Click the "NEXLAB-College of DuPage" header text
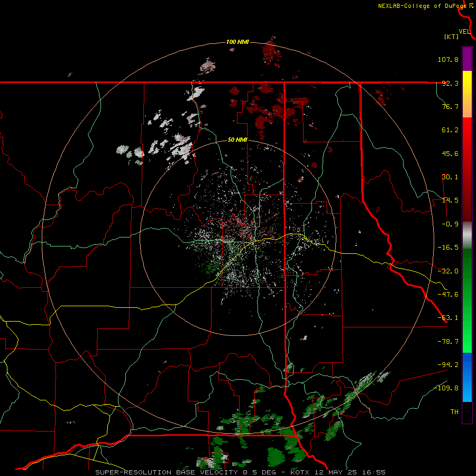This screenshot has width=476, height=476. pyautogui.click(x=422, y=6)
